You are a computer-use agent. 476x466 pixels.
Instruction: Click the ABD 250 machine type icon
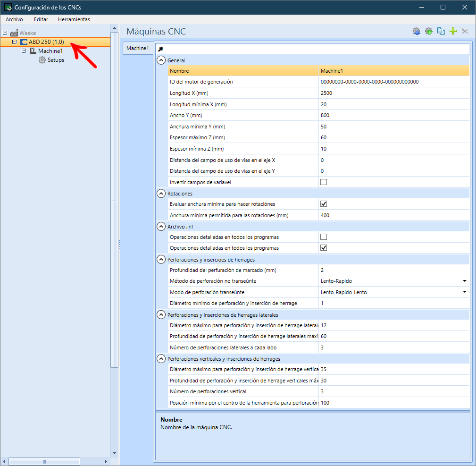click(24, 42)
